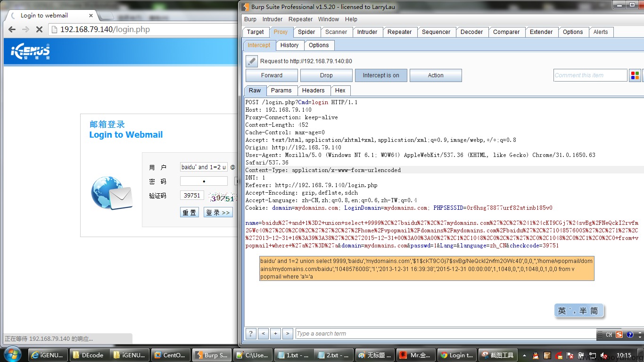Screen dimensions: 644x362
Task: Switch to 2.txt taskbar window
Action: point(333,355)
